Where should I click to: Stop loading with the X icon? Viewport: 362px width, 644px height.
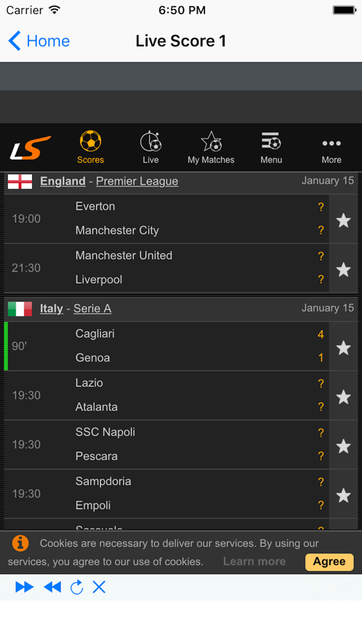[x=99, y=587]
